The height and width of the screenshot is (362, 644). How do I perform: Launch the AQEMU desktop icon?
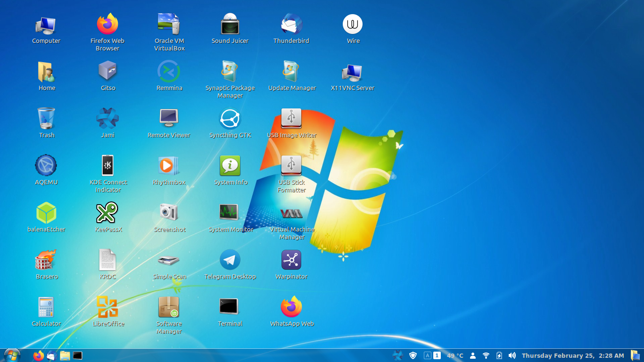46,166
